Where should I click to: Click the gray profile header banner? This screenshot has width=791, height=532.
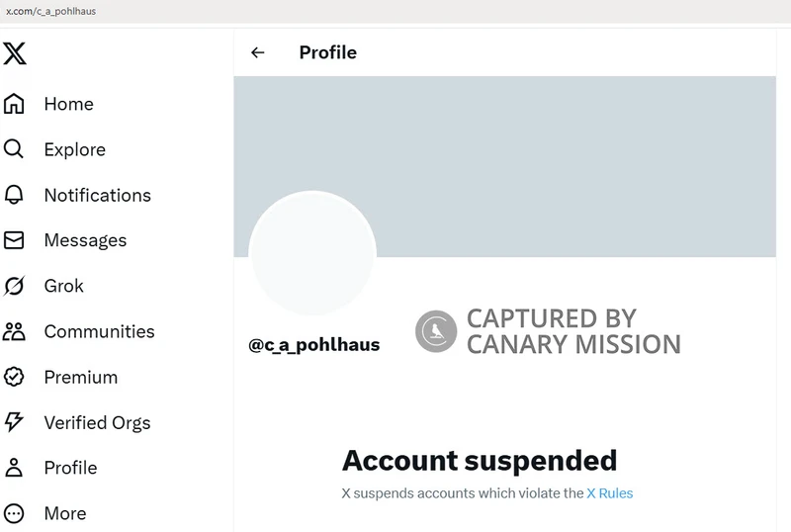pos(504,166)
